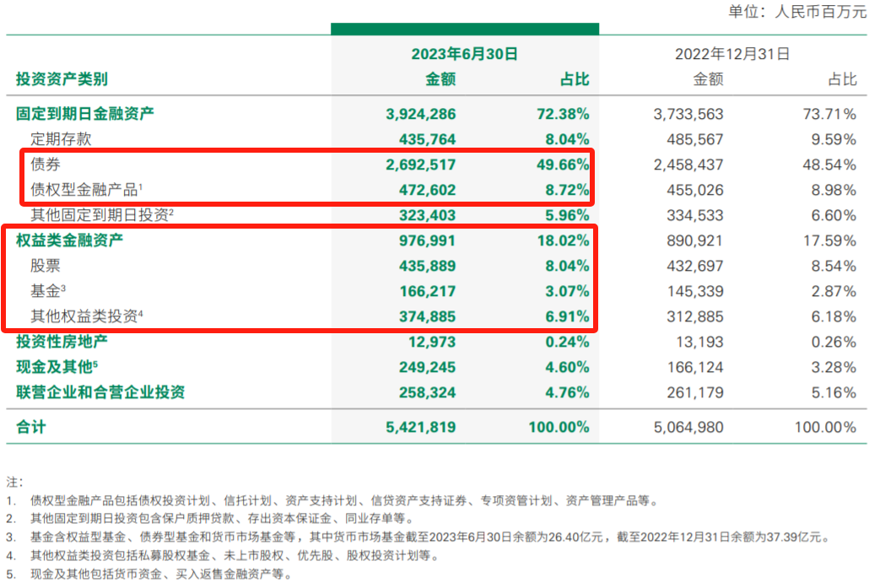Click the 2022 amount 3,733,563
The height and width of the screenshot is (588, 869).
688,114
